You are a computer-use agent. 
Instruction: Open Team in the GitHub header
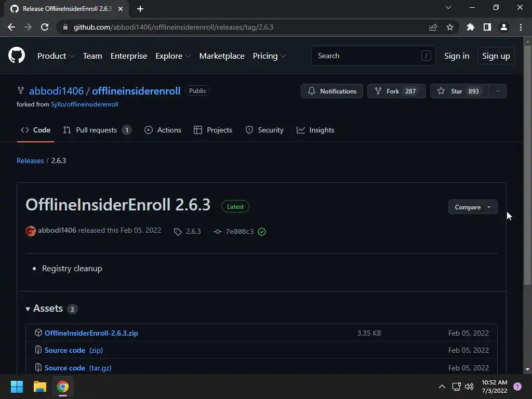click(92, 56)
